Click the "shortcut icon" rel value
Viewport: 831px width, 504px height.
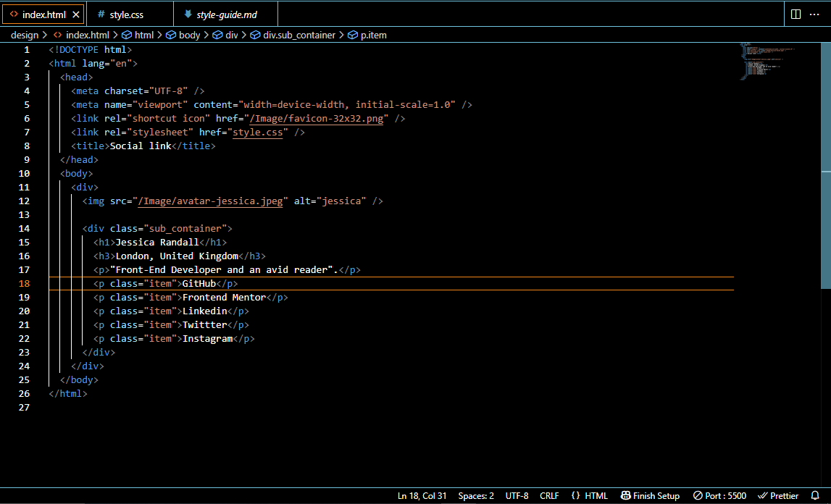point(169,118)
